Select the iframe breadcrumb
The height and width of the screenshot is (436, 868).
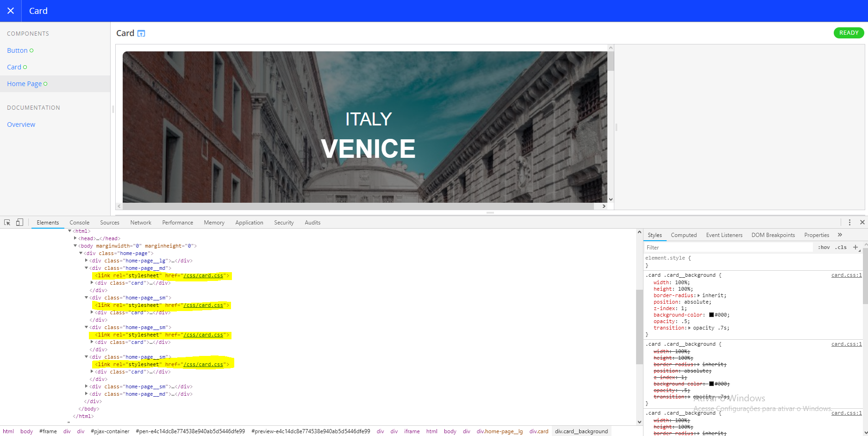412,431
